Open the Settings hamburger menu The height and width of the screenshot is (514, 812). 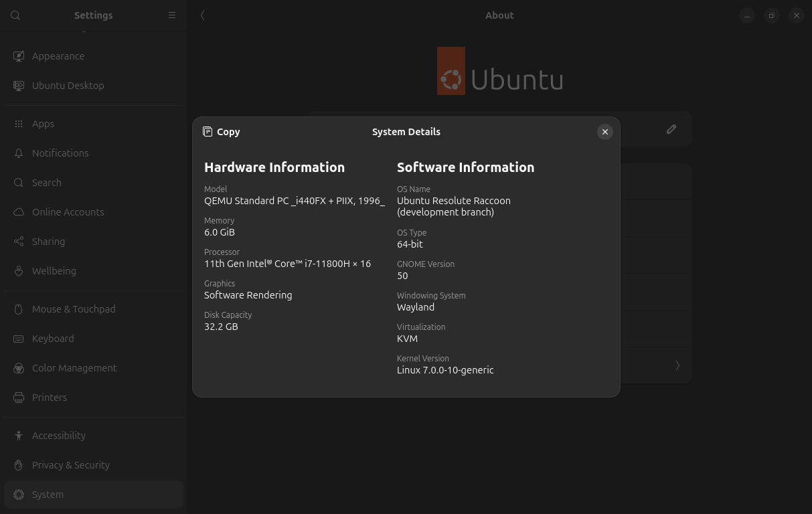pyautogui.click(x=172, y=15)
